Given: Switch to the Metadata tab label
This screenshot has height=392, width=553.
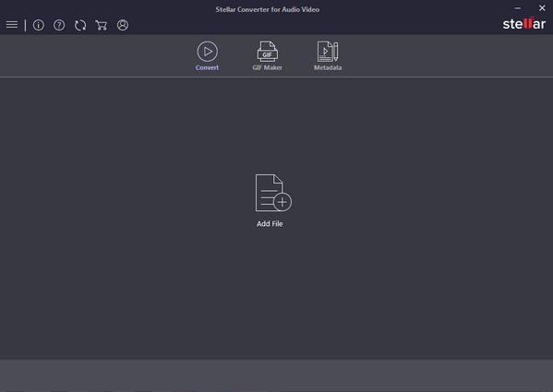Looking at the screenshot, I should tap(328, 67).
